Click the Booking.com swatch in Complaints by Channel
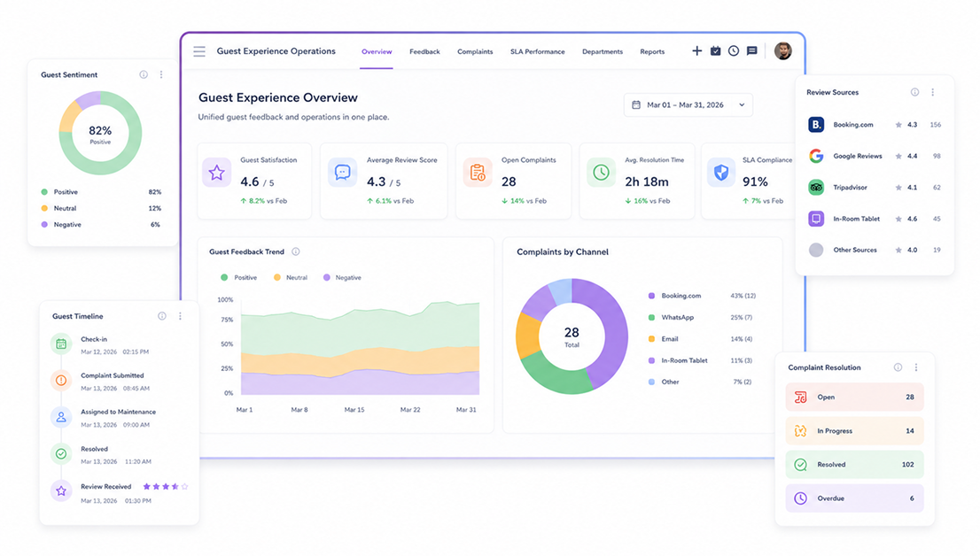 pos(652,296)
